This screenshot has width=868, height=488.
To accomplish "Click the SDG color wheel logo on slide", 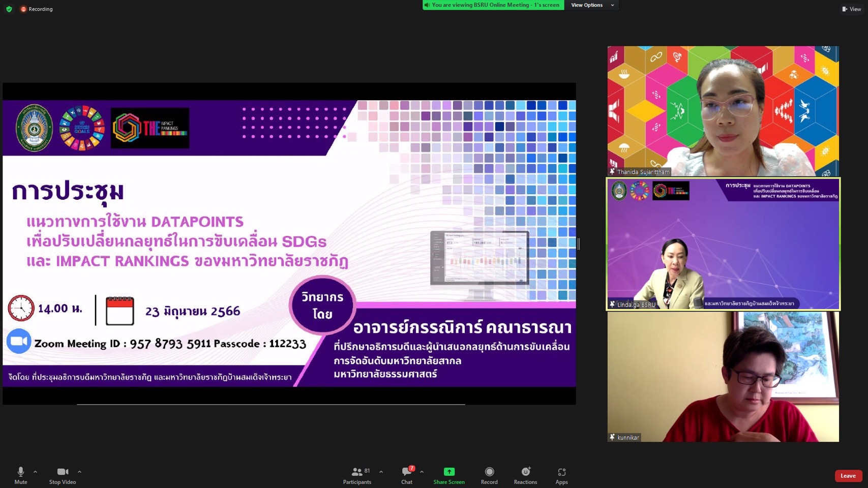I will [82, 128].
